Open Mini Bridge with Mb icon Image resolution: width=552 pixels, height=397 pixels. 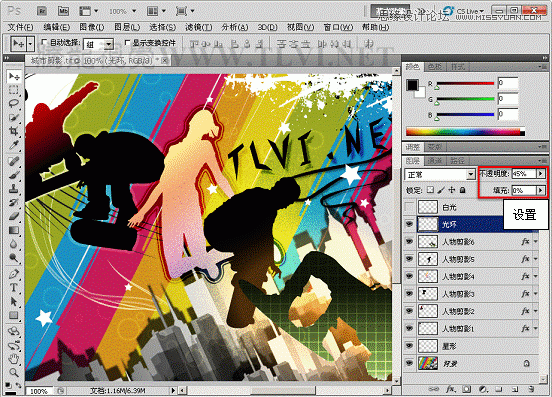coord(63,11)
